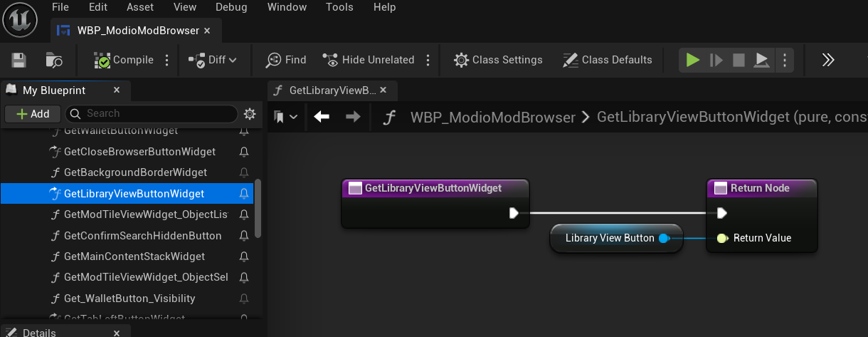Click the Find toolbar button

point(286,60)
